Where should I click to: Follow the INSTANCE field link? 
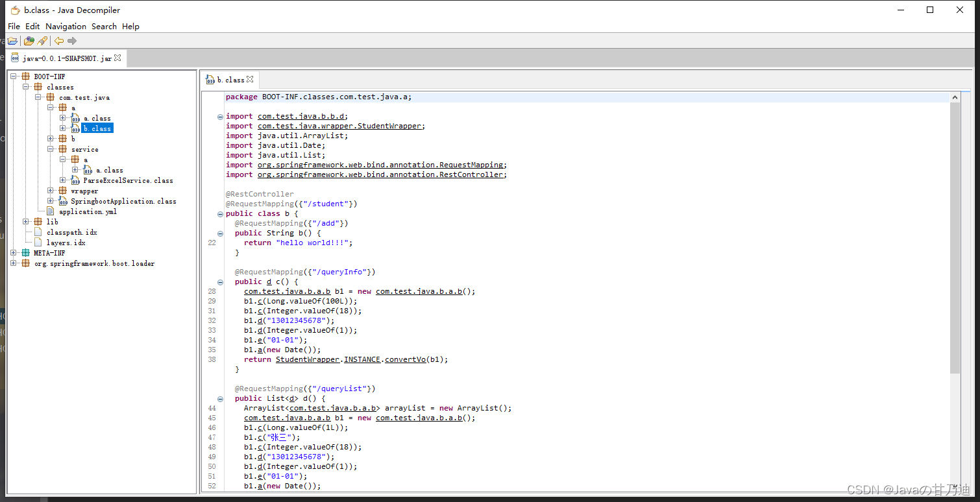(x=362, y=359)
